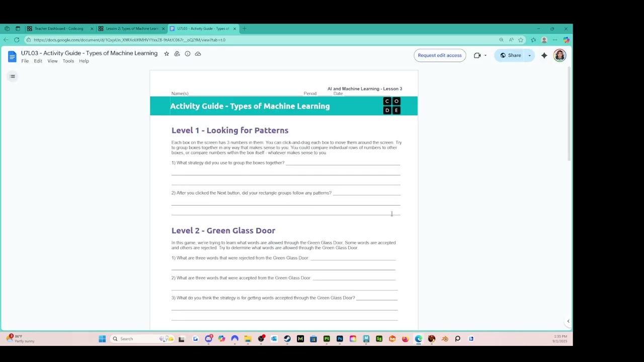Open the Tools menu
The width and height of the screenshot is (644, 362).
click(68, 61)
